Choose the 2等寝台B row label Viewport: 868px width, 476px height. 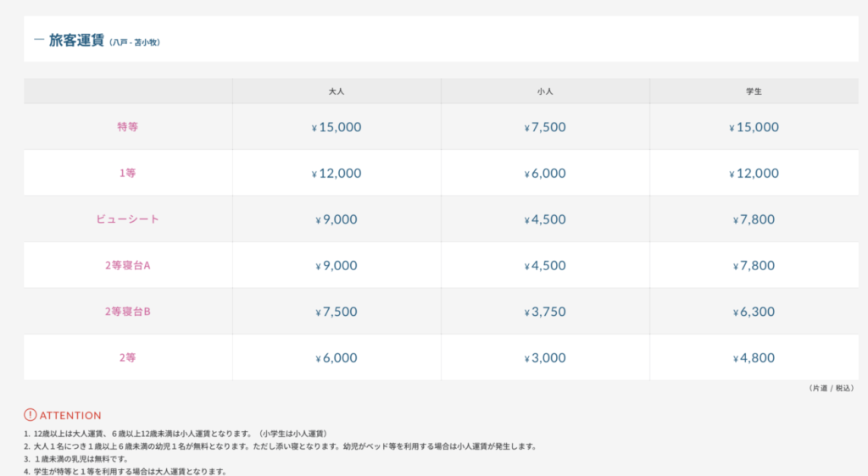(128, 312)
